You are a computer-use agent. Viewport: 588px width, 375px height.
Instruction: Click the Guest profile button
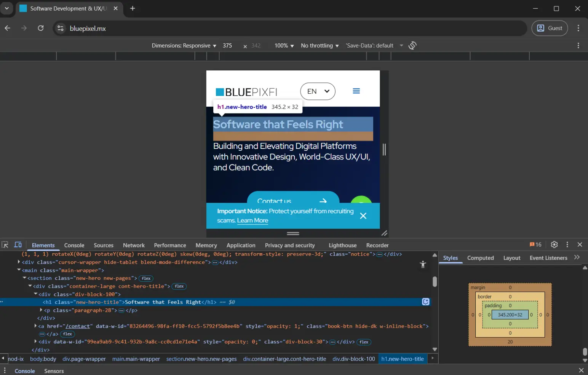coord(550,28)
